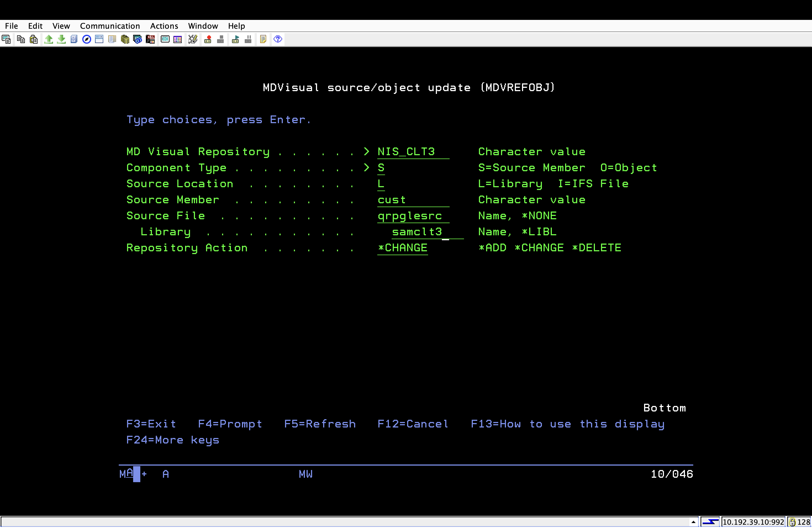Click the Copy toolbar icon
812x528 pixels.
pos(21,39)
